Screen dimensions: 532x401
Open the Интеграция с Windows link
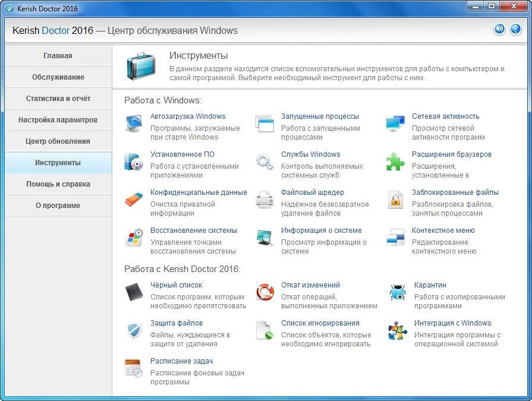click(x=452, y=323)
